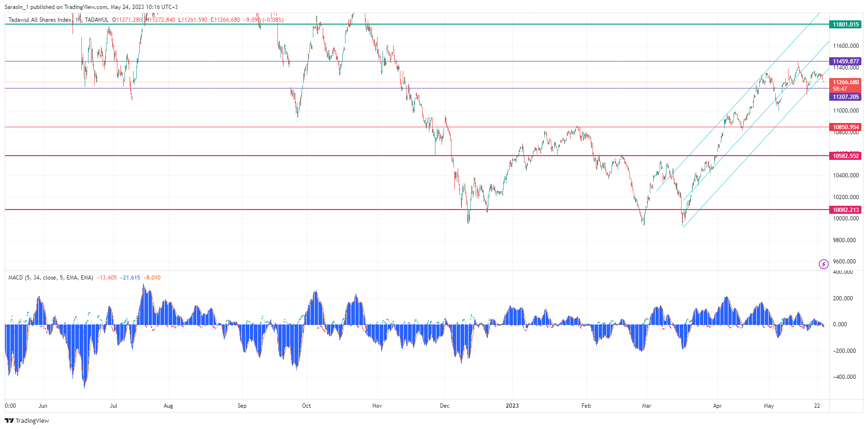Click the MACD axis value −400.000

[x=844, y=377]
